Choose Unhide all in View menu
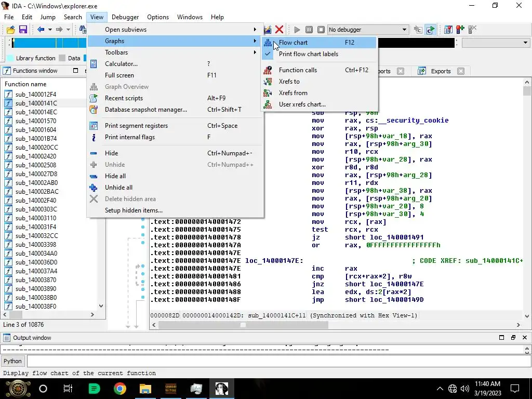This screenshot has height=399, width=532. coord(175,188)
